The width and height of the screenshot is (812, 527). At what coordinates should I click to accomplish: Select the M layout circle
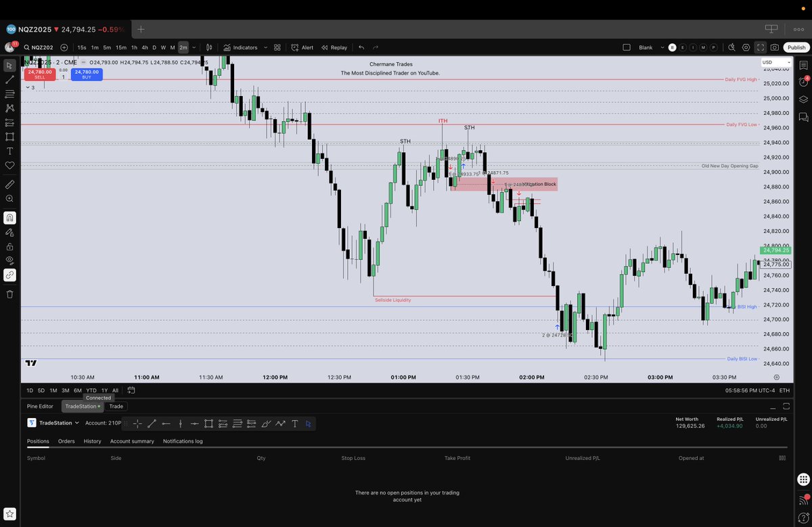pyautogui.click(x=704, y=47)
